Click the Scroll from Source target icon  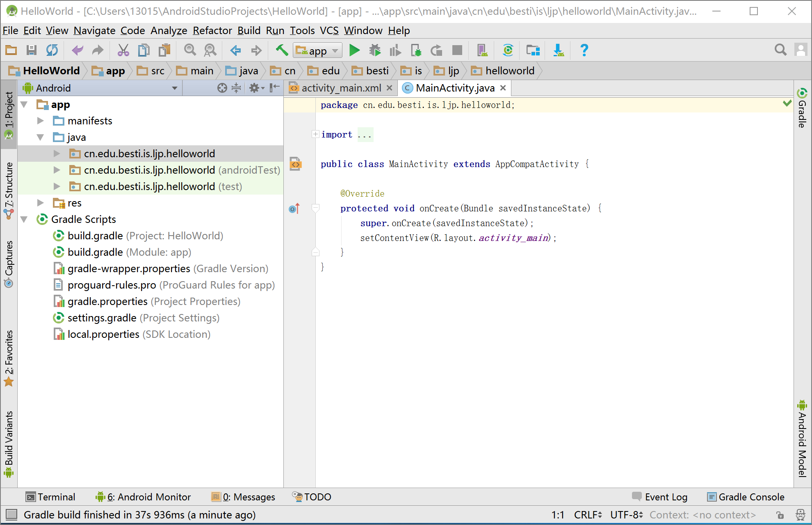point(222,88)
